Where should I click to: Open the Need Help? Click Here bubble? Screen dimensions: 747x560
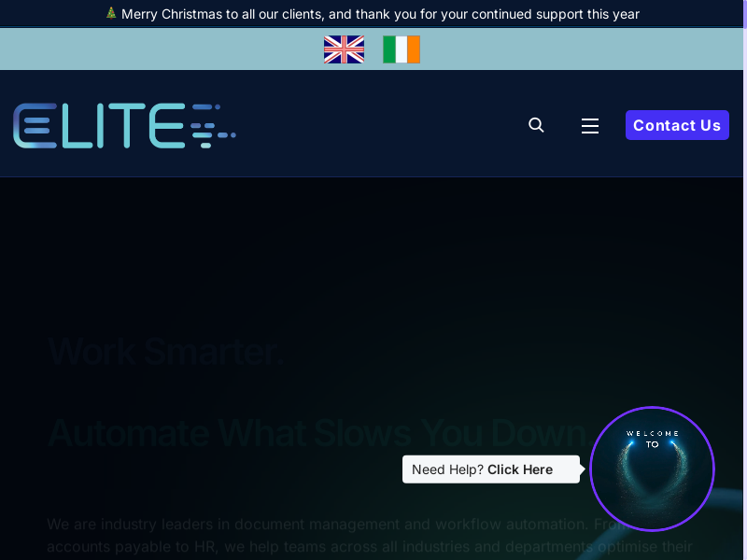tap(490, 469)
